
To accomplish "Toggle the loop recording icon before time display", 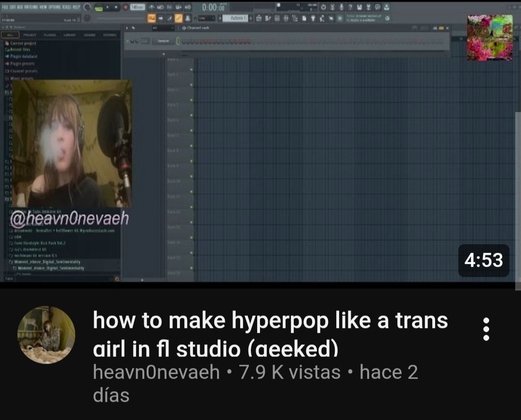I will [x=187, y=7].
